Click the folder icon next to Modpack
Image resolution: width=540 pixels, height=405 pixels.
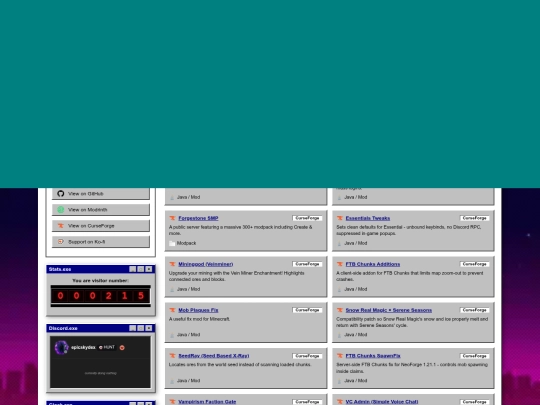tap(172, 243)
